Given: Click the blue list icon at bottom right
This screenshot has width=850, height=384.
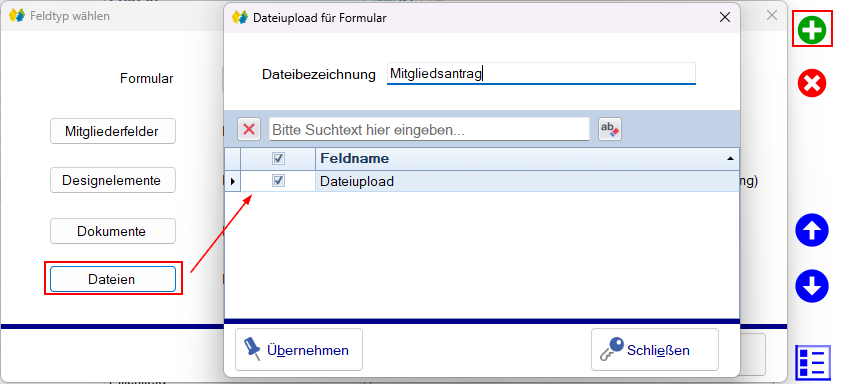Looking at the screenshot, I should coord(813,362).
